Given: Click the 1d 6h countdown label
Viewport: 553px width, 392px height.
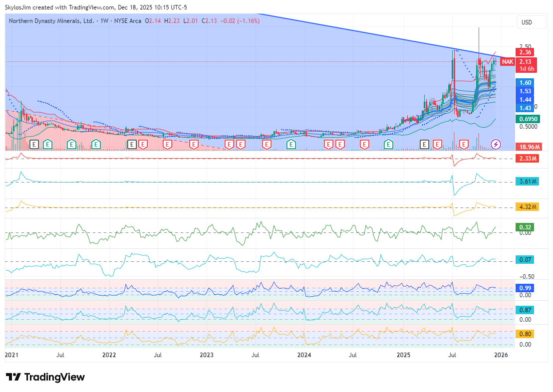Looking at the screenshot, I should 527,69.
